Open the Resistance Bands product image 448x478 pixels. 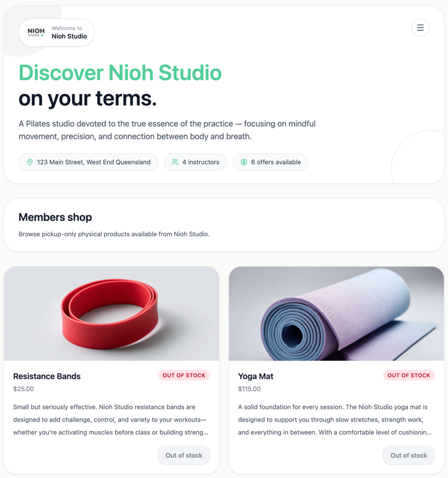pyautogui.click(x=112, y=314)
